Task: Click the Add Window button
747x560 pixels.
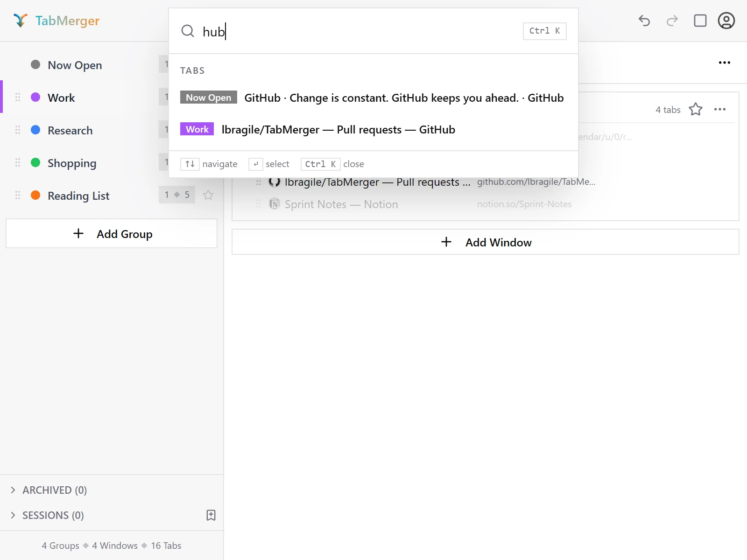Action: click(486, 242)
